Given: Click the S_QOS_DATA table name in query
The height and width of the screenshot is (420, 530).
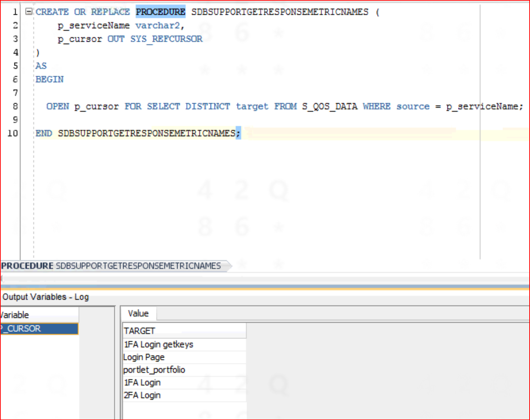Looking at the screenshot, I should pyautogui.click(x=329, y=106).
